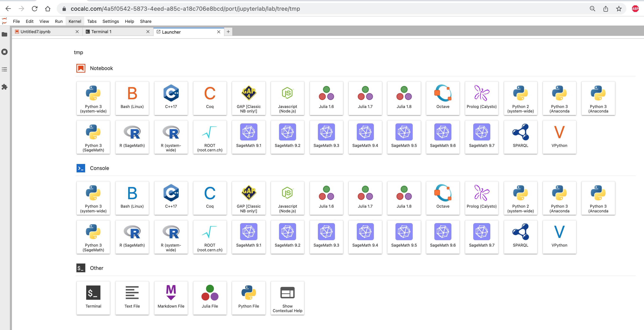Open the Edit menu
The width and height of the screenshot is (644, 330).
tap(29, 21)
